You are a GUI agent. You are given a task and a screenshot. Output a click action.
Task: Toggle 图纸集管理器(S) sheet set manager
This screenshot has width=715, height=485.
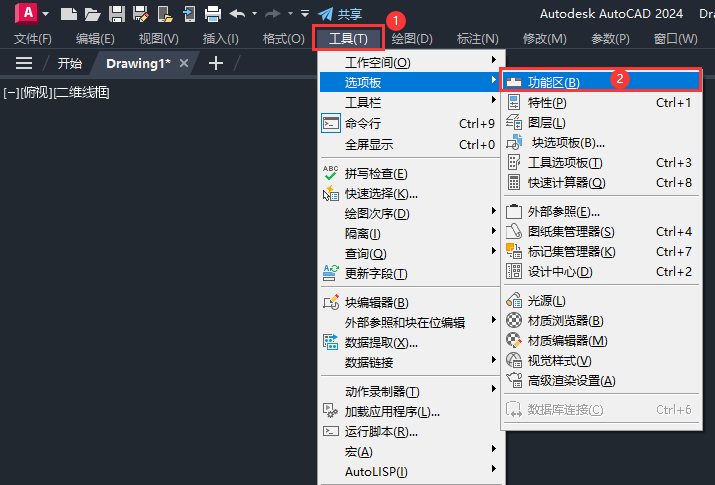(601, 232)
